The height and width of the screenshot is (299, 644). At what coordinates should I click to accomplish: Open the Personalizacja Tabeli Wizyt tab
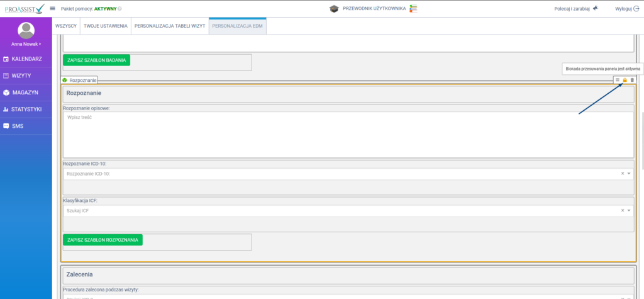[x=170, y=26]
